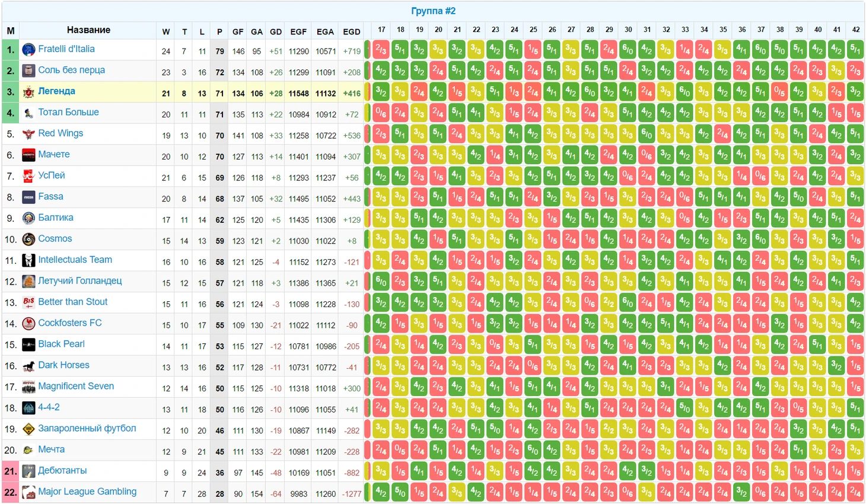Click the Запароленный футбол team logo
This screenshot has height=504, width=866.
[28, 429]
